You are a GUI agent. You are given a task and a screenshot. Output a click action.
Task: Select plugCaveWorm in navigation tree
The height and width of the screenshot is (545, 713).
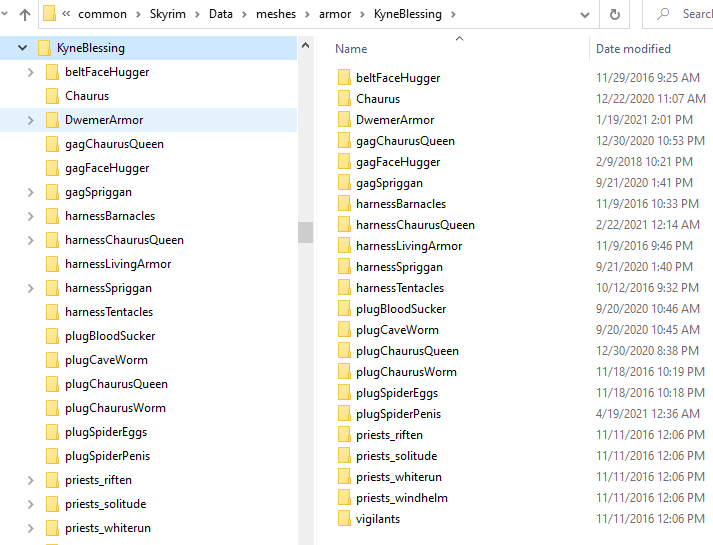click(x=106, y=360)
